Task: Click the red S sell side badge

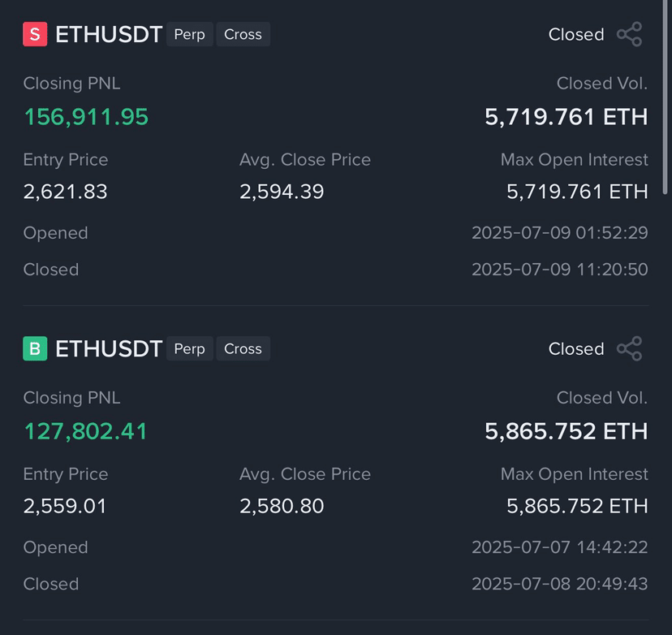Action: [35, 34]
